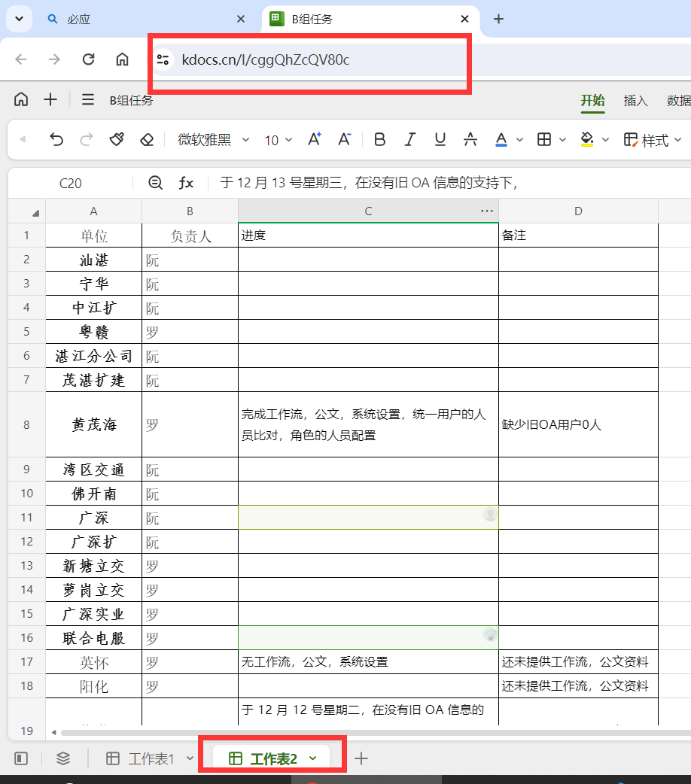691x784 pixels.
Task: Decrease font size with A- icon
Action: [x=344, y=139]
